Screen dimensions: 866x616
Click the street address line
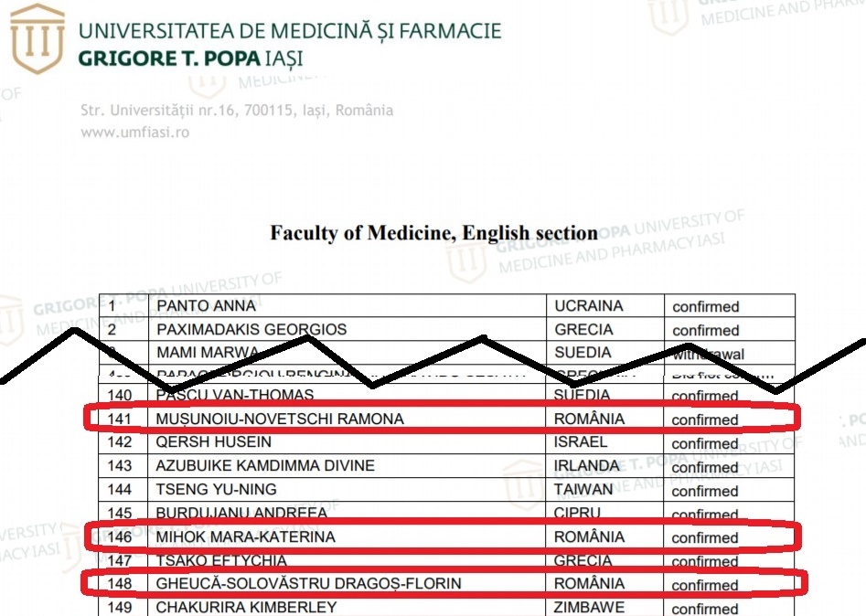237,111
